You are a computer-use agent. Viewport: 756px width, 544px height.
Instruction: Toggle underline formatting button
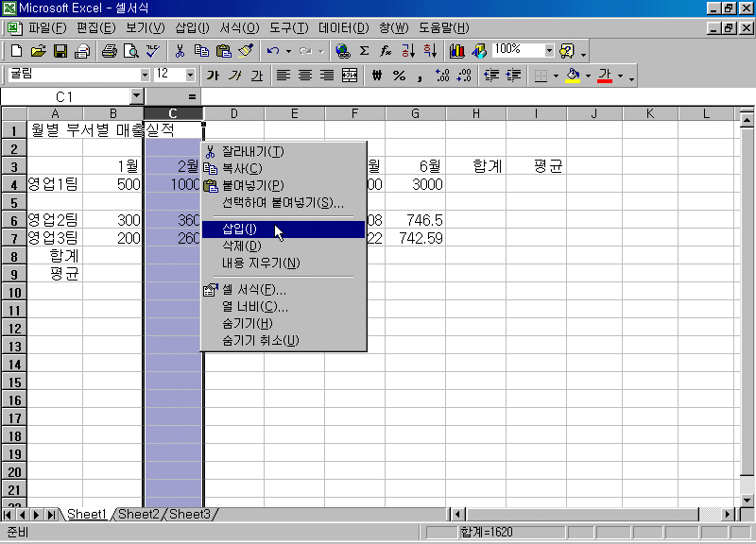tap(257, 76)
